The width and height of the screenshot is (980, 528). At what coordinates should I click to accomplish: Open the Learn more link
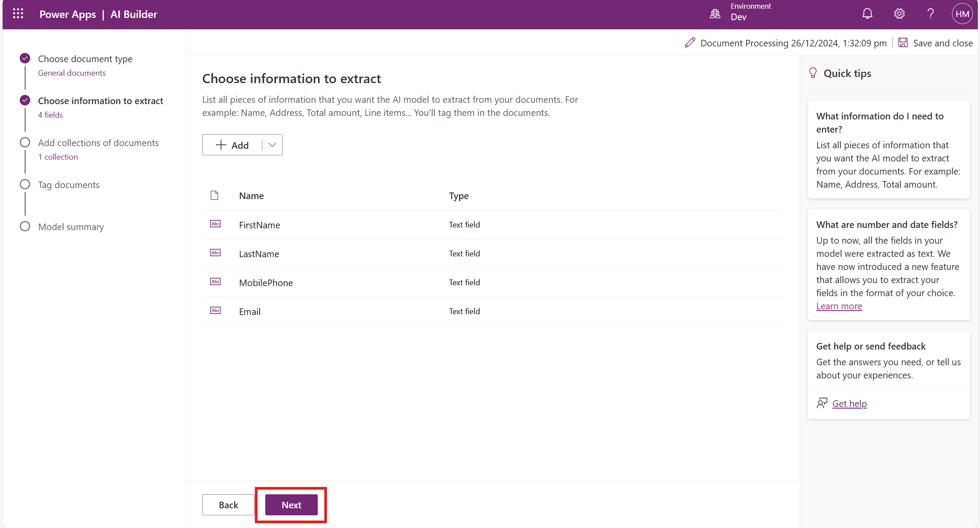[x=839, y=306]
